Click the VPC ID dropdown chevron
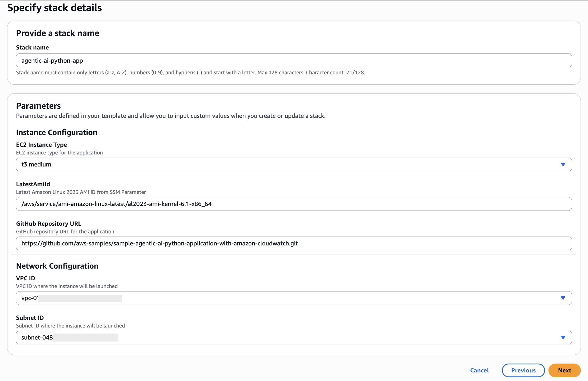 tap(563, 298)
